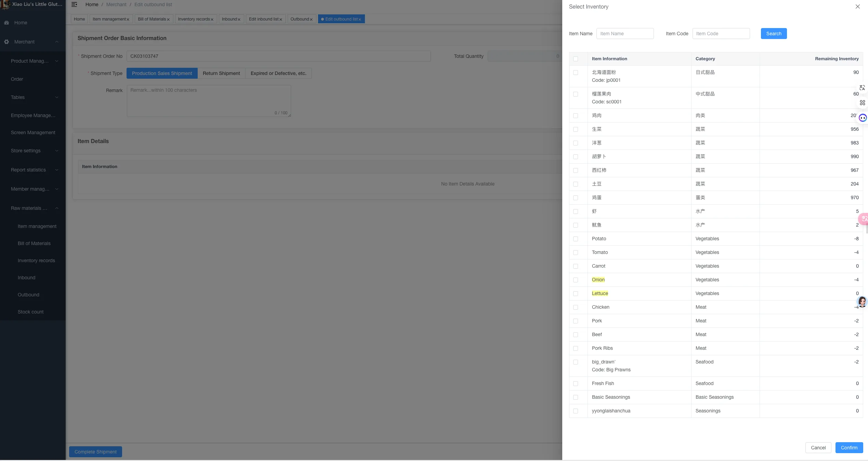Close the Inventory records tab
The width and height of the screenshot is (868, 461).
tap(212, 20)
